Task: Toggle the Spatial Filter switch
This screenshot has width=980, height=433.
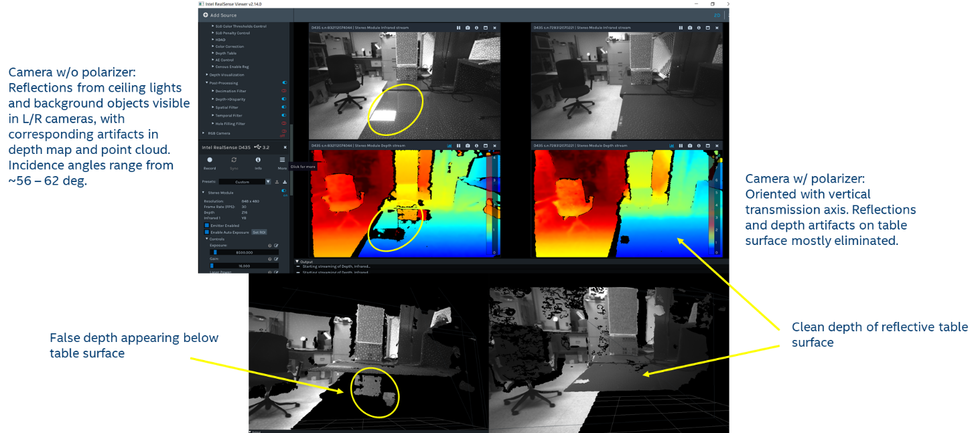Action: [284, 107]
